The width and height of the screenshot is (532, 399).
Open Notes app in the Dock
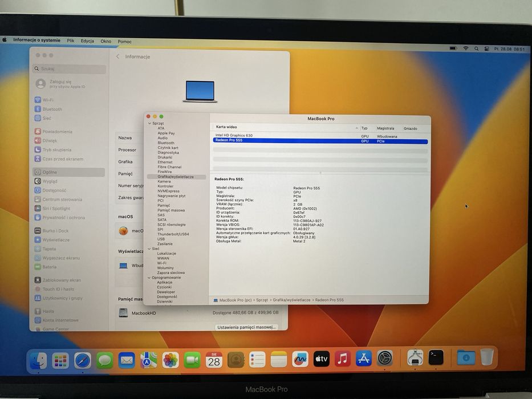point(279,359)
